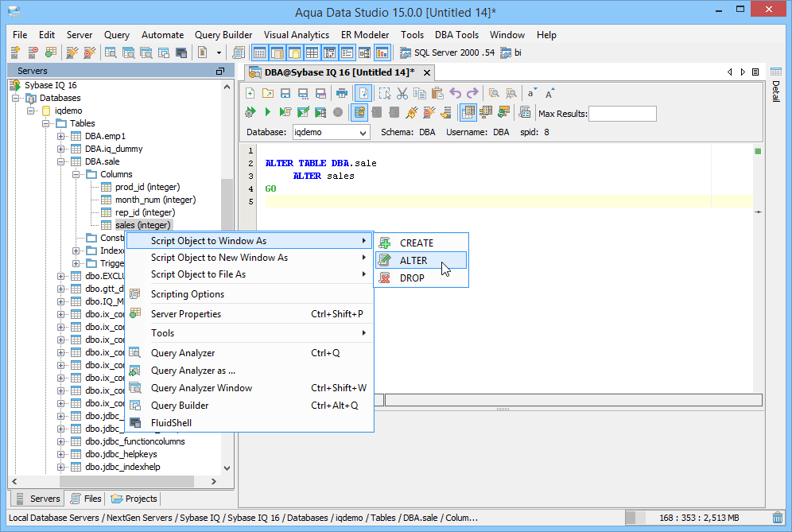Viewport: 792px width, 532px height.
Task: Click the uppercase conversion icon
Action: click(549, 94)
